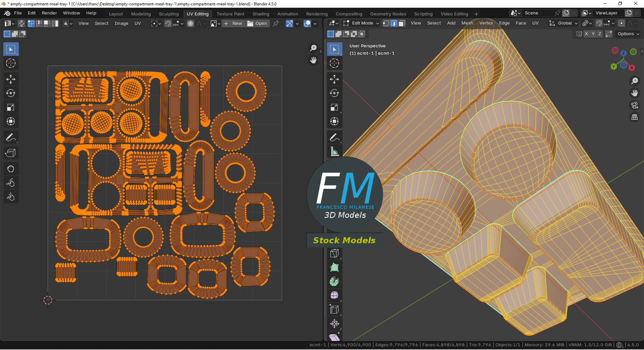Expand the Global transform orientation dropdown
The image size is (644, 350).
(x=564, y=23)
